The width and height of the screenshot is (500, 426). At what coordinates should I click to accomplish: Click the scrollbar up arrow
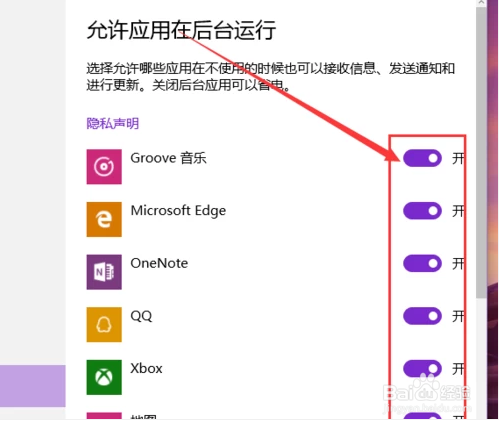(481, 3)
